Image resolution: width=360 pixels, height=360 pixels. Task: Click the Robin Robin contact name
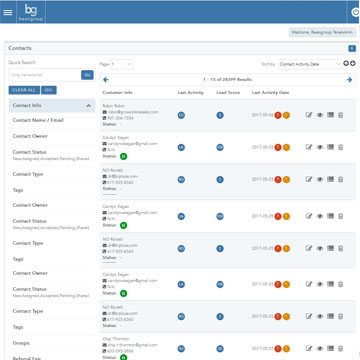click(114, 106)
